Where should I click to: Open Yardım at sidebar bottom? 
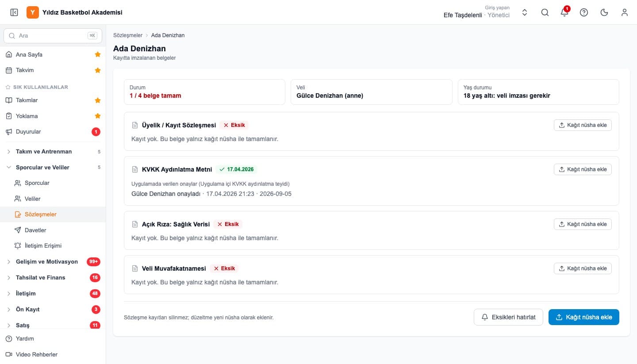(53, 339)
